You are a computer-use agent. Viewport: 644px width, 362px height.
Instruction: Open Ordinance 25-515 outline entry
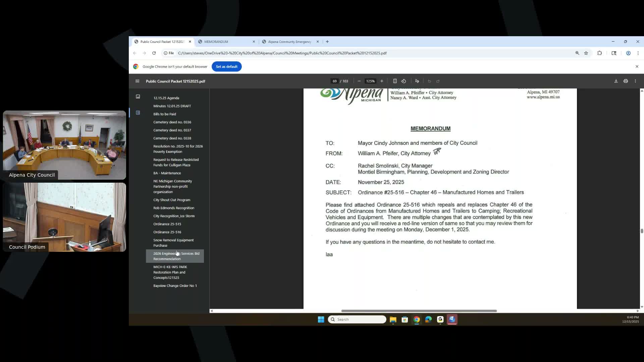[167, 224]
